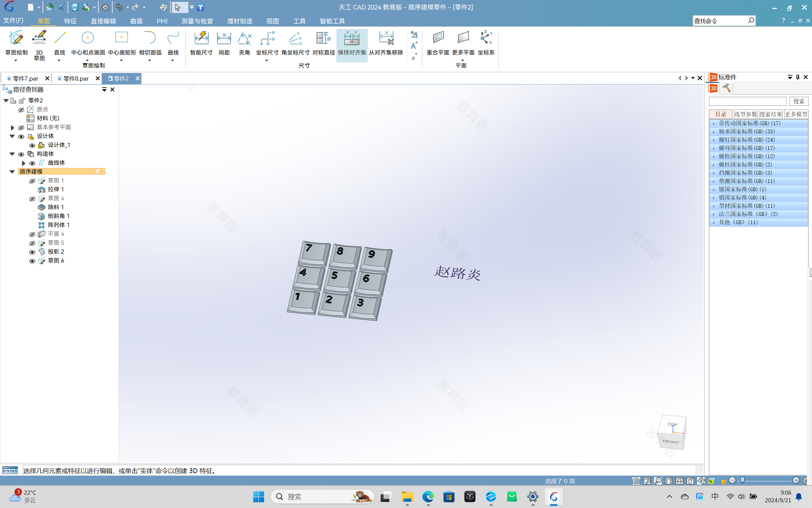812x508 pixels.
Task: Open the 文件(F) menu
Action: tap(13, 21)
